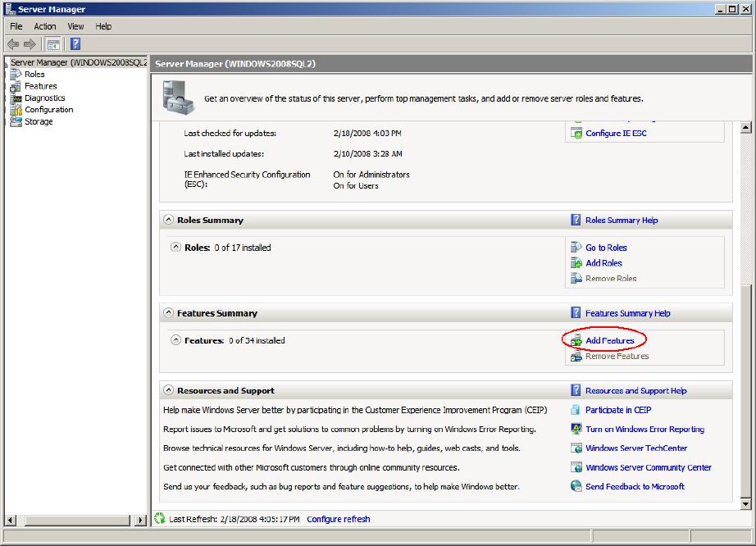The height and width of the screenshot is (546, 756).
Task: Click the tree pane scroll right arrow
Action: pos(141,520)
